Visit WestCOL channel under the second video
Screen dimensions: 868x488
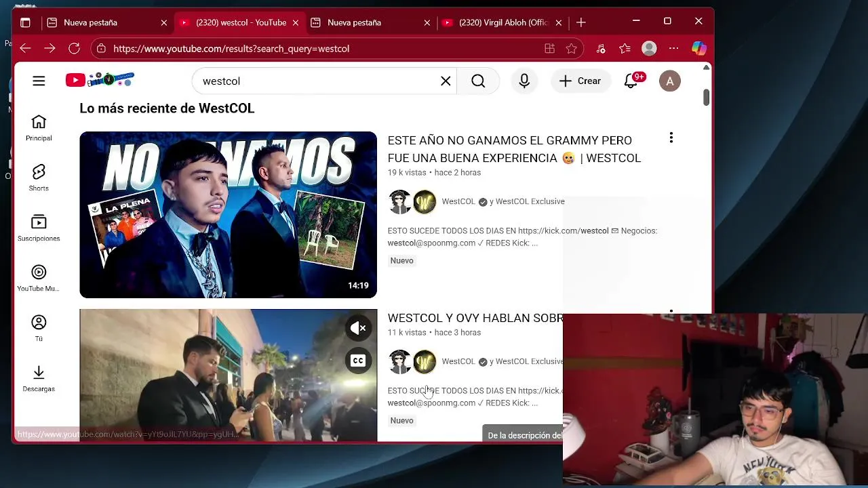click(458, 361)
